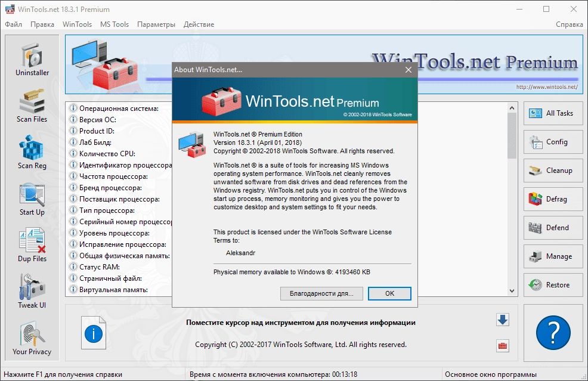Click the blue info document icon

[x=94, y=333]
